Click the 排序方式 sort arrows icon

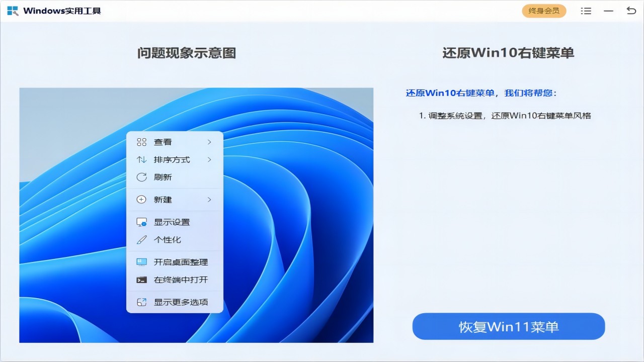(141, 159)
